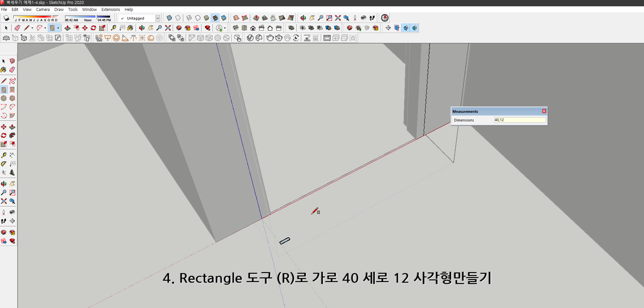Add a V-Ray Dome Light
644x308 pixels.
click(x=151, y=38)
